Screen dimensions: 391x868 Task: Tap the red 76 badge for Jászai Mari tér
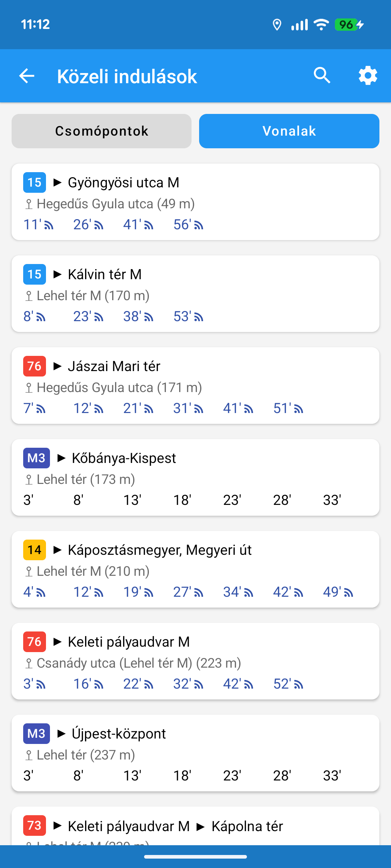coord(34,366)
